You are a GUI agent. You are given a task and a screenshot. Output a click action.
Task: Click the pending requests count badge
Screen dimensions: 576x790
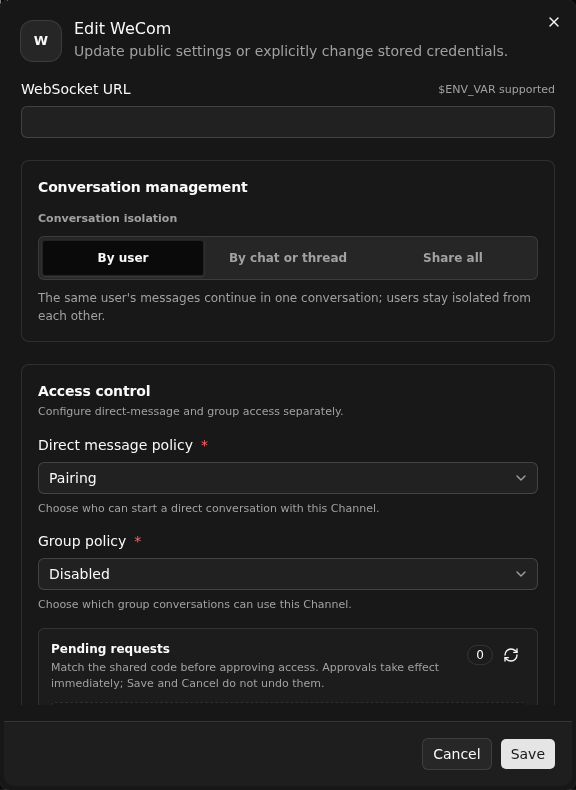coord(479,655)
